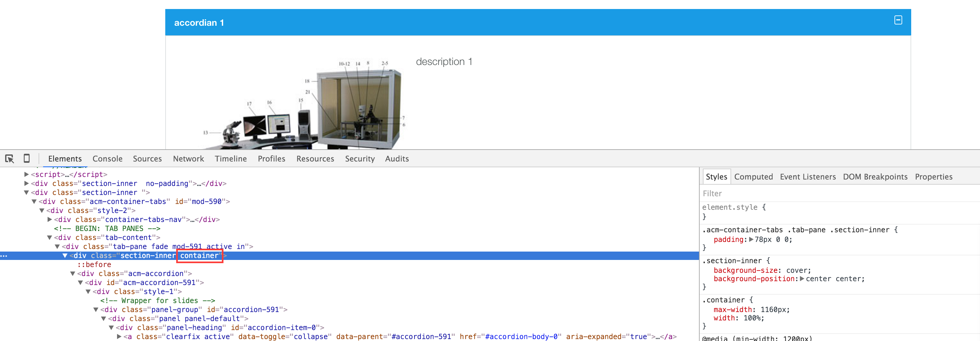Open the DOM Breakpoints sidebar tab
This screenshot has width=980, height=341.
click(x=875, y=177)
